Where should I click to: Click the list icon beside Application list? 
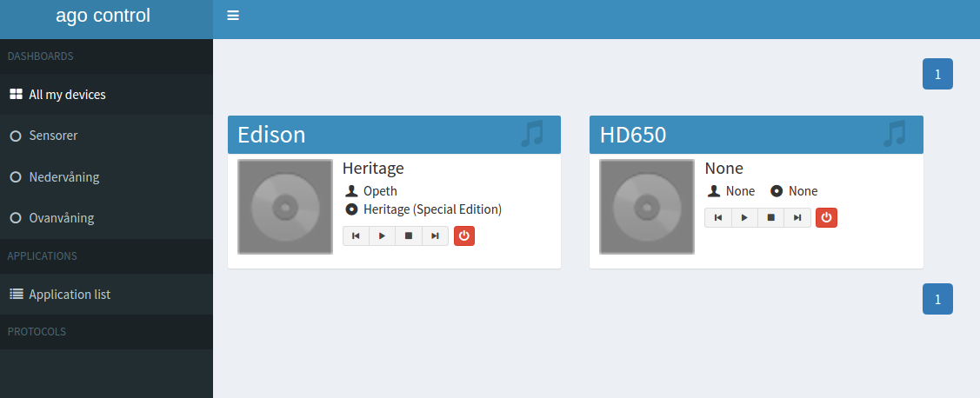pos(17,294)
